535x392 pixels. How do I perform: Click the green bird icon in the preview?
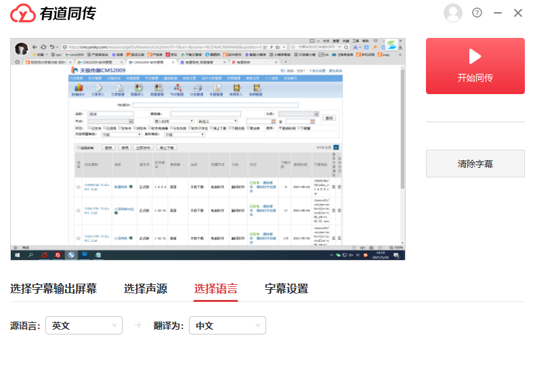391,45
